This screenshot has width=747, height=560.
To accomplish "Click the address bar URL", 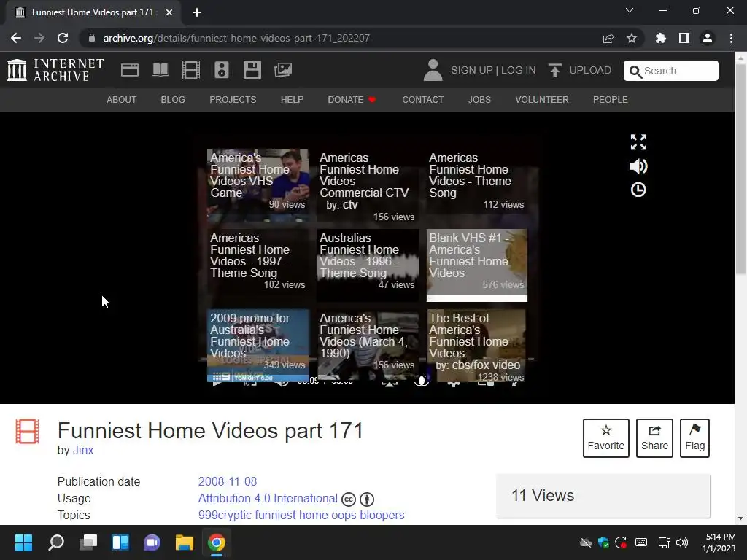I will [236, 38].
